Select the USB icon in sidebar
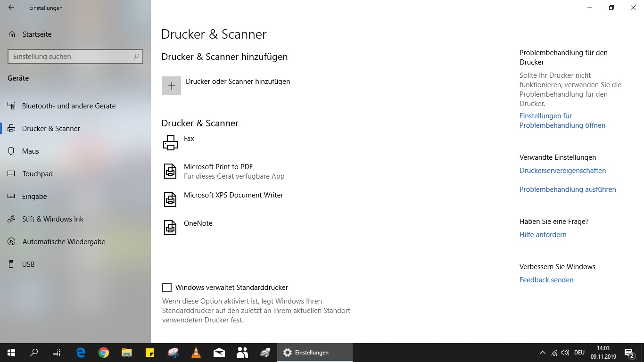This screenshot has width=644, height=362. pyautogui.click(x=12, y=264)
